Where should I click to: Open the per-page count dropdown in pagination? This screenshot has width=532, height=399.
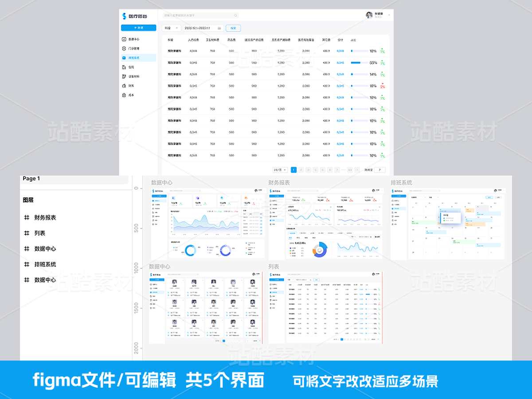(279, 170)
